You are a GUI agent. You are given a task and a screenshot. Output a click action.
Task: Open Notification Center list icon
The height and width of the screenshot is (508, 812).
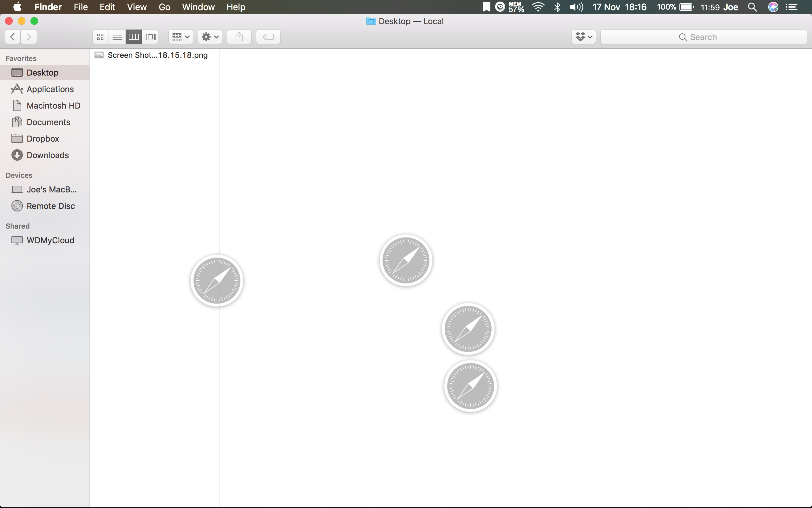click(x=792, y=7)
